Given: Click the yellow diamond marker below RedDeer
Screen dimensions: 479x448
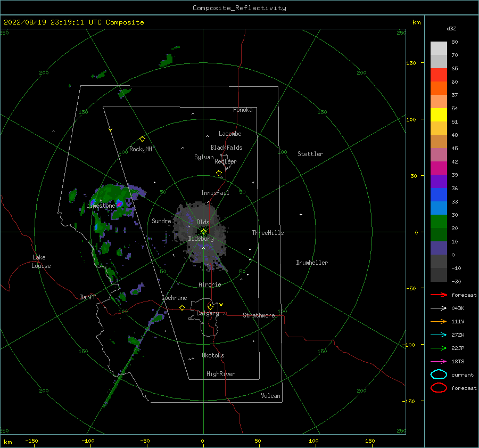Looking at the screenshot, I should 219,173.
